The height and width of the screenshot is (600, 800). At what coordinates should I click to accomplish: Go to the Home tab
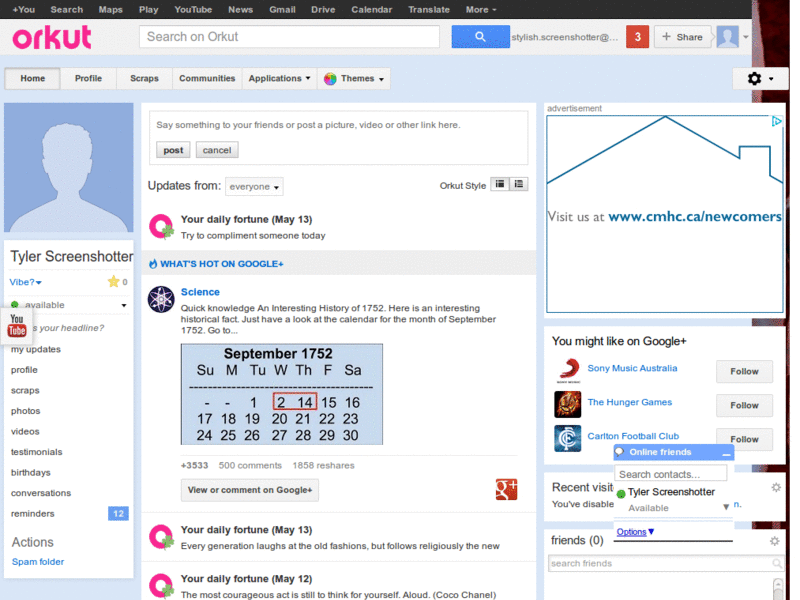coord(33,79)
